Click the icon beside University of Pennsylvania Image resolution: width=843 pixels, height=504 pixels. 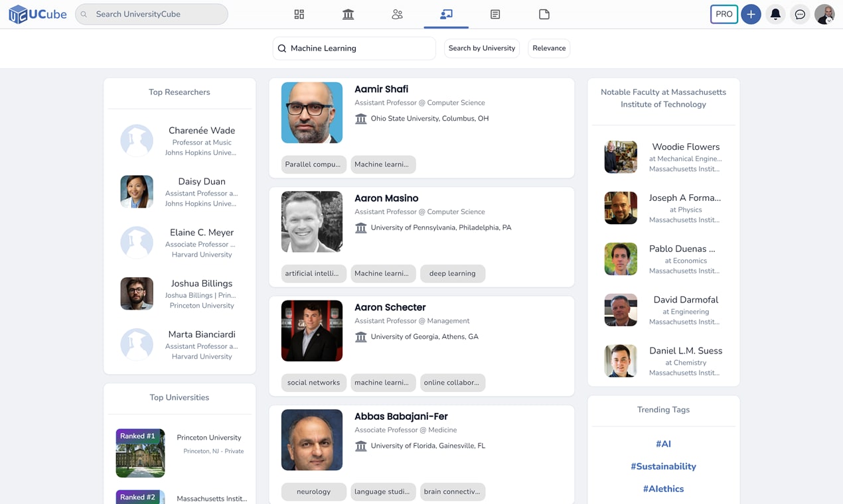(360, 227)
